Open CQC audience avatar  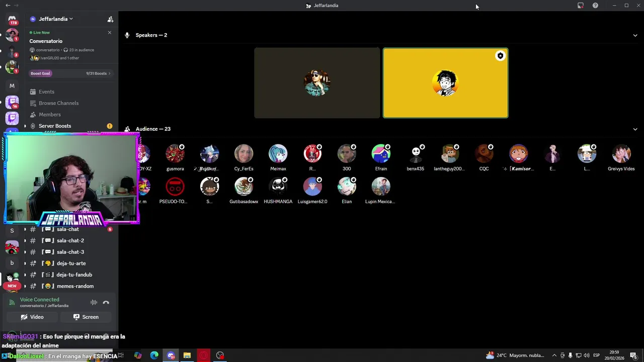coord(484,154)
